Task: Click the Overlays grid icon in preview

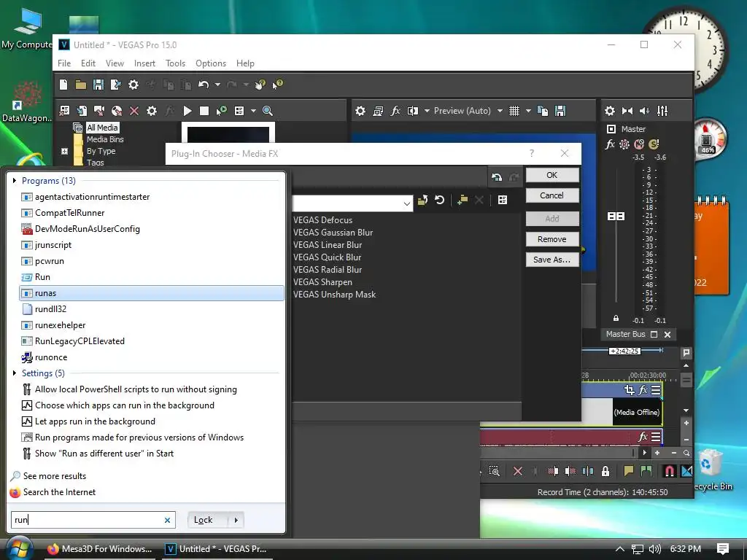Action: 514,111
